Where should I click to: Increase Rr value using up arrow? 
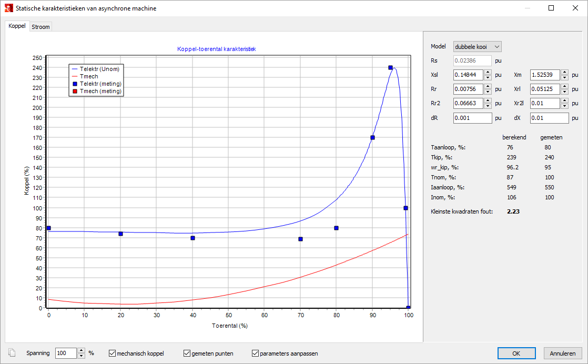point(488,87)
